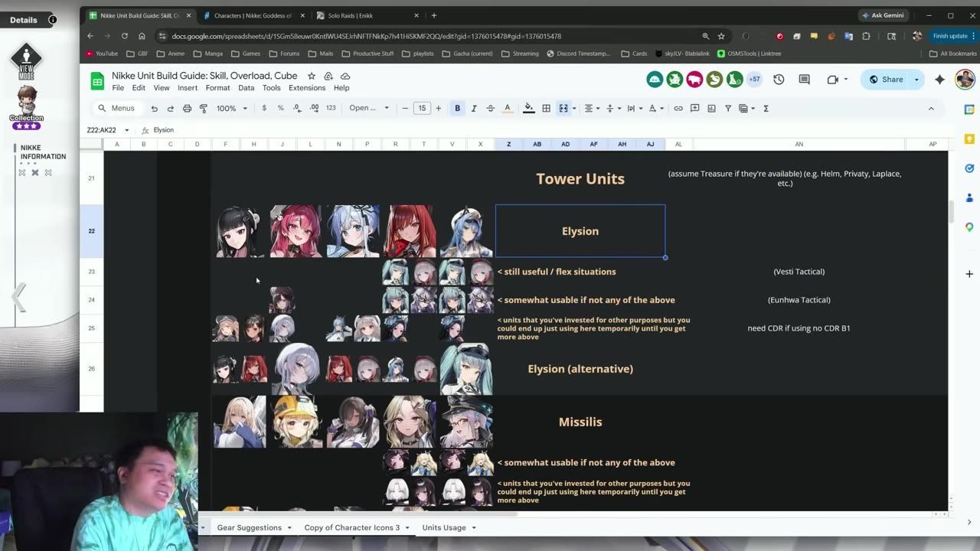Open the Data menu
The width and height of the screenshot is (980, 551).
point(246,88)
